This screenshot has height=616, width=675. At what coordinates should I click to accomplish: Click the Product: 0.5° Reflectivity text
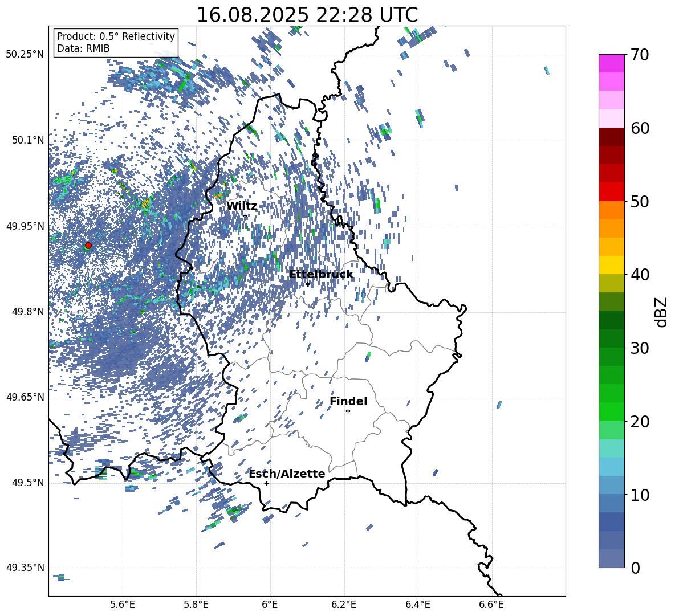[x=116, y=36]
